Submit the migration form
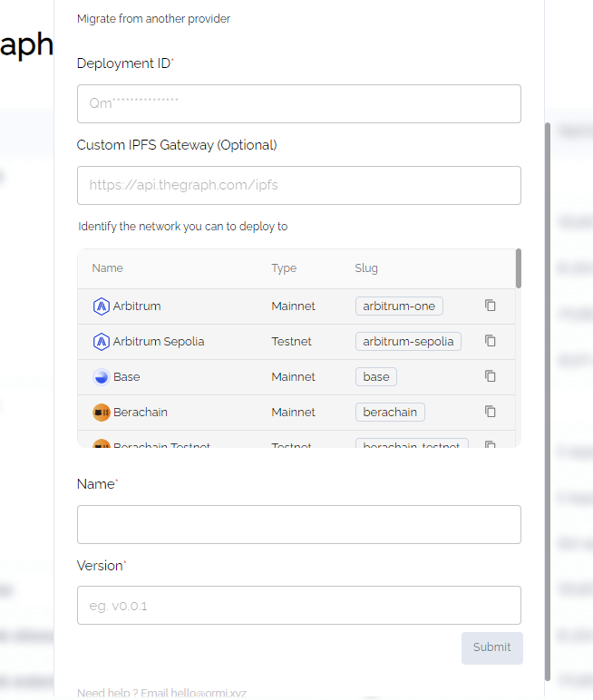Screen dimensions: 593x700 [x=492, y=647]
